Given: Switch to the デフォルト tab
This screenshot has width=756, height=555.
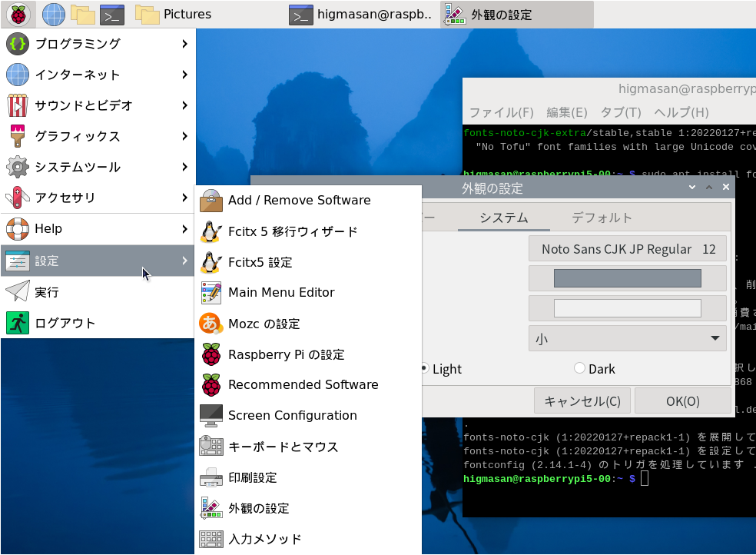Looking at the screenshot, I should click(x=602, y=218).
